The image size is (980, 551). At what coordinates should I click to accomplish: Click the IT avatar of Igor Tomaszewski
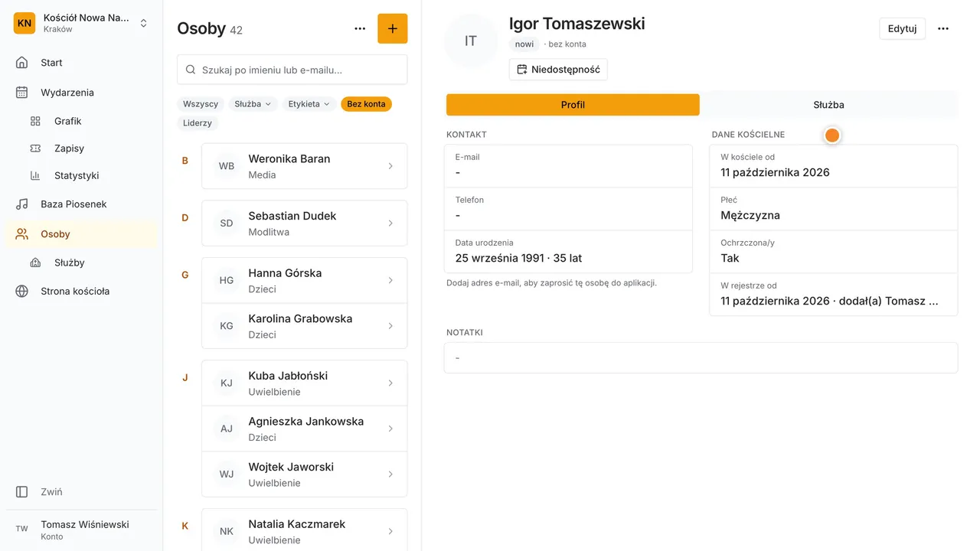pos(471,41)
